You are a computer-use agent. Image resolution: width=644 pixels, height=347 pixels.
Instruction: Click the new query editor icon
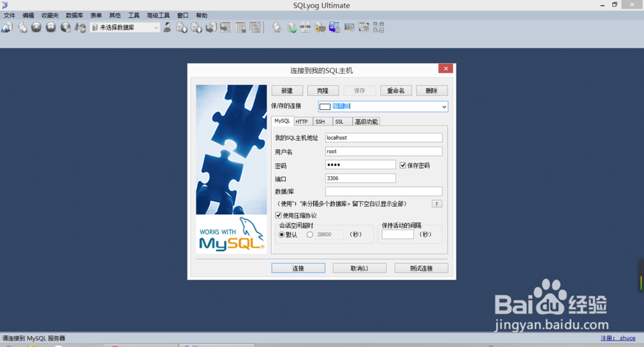point(22,28)
